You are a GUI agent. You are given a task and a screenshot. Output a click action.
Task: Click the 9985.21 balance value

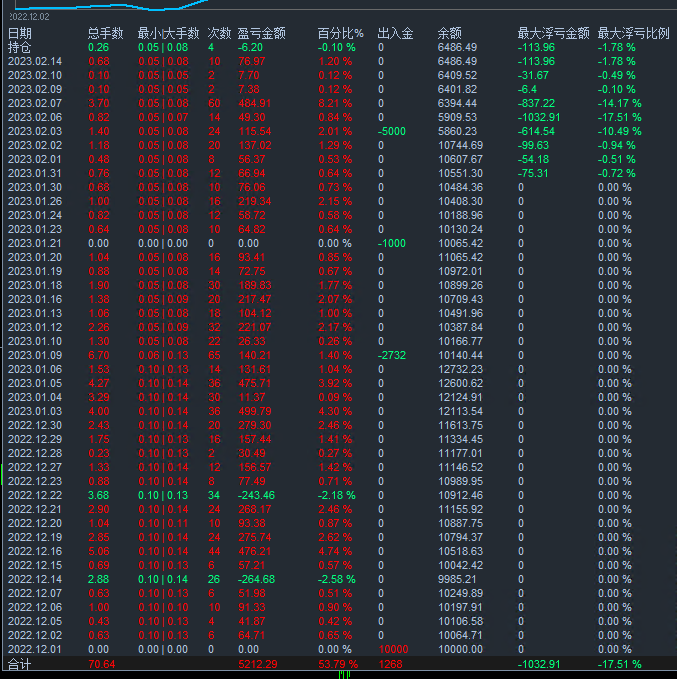[457, 579]
